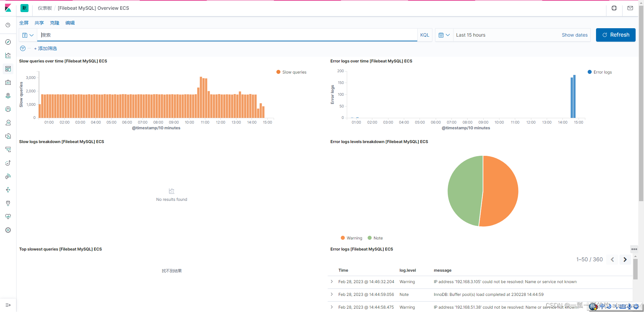Open Metrics app icon in sidebar

[8, 123]
